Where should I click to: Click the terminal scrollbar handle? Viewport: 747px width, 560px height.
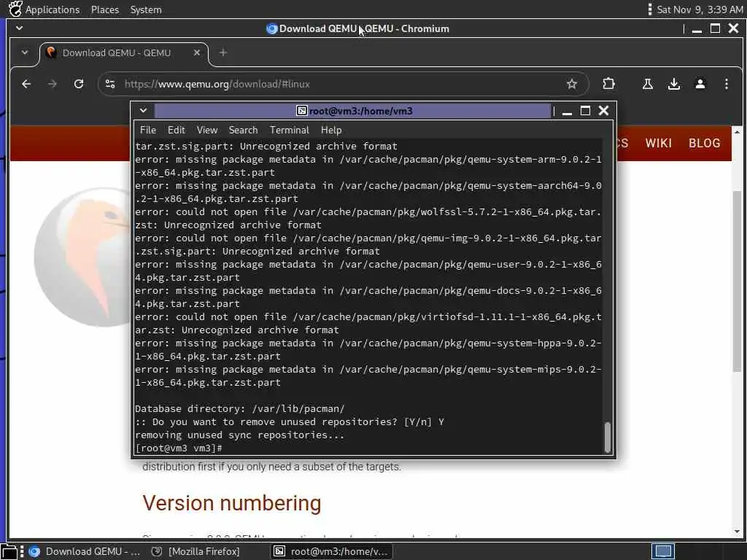tap(607, 437)
